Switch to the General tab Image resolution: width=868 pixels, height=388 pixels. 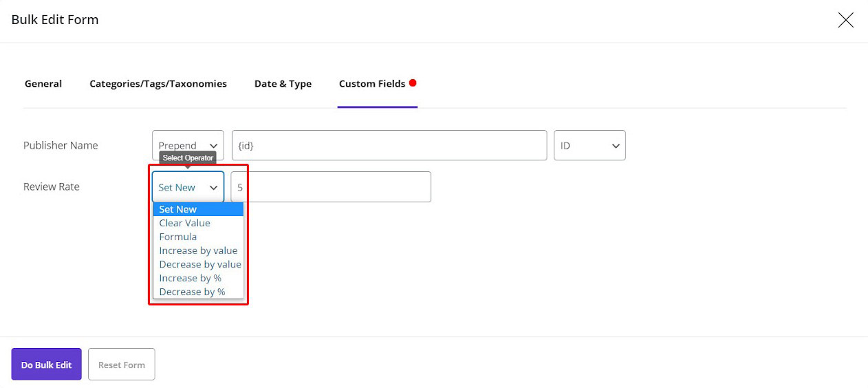coord(43,84)
